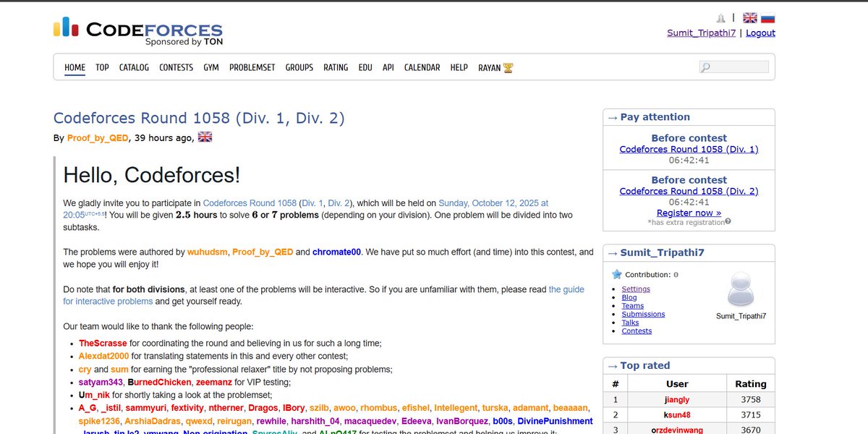Click the contest date Sunday, October 12 link
The image size is (868, 434).
[493, 203]
